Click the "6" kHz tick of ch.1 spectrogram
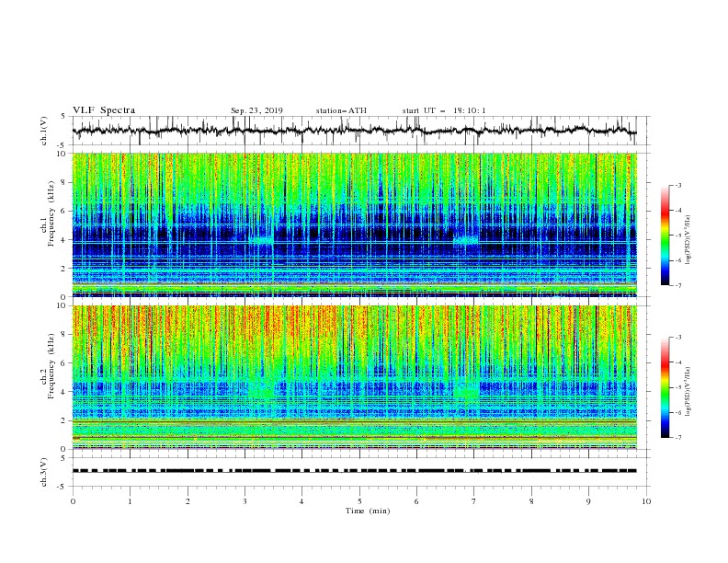The width and height of the screenshot is (728, 563). pos(64,212)
